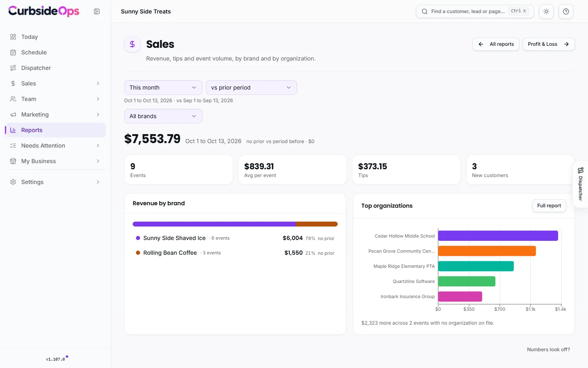Image resolution: width=588 pixels, height=368 pixels.
Task: Click the Settings gear icon
Action: pos(13,182)
